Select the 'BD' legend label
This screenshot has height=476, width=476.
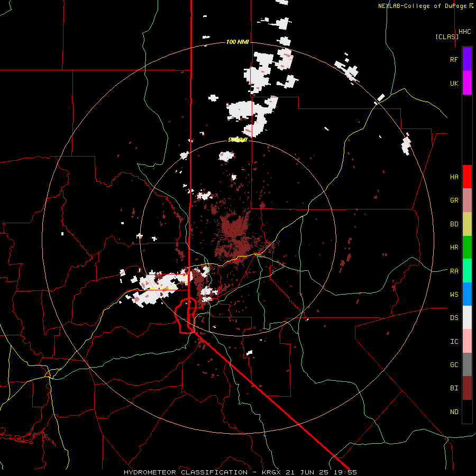(x=454, y=224)
